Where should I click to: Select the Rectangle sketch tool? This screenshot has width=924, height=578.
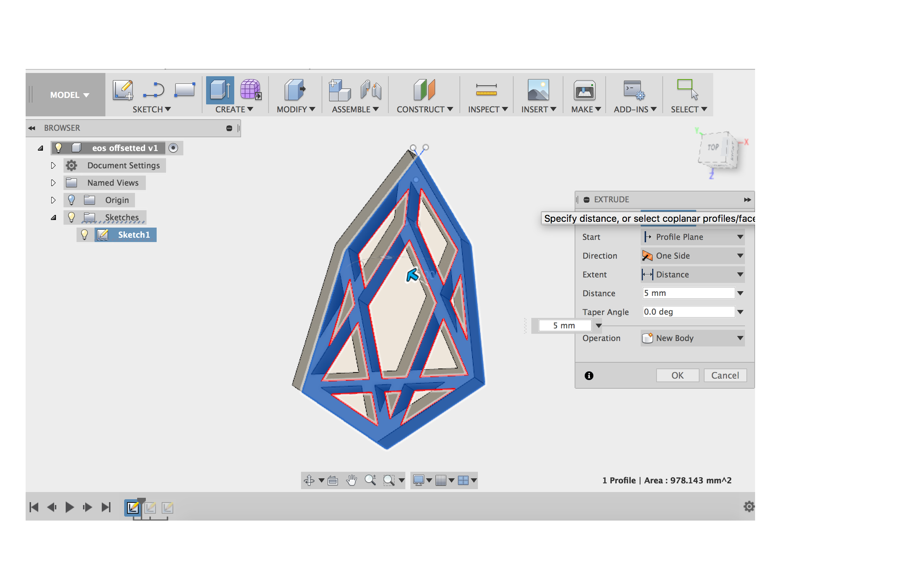185,90
